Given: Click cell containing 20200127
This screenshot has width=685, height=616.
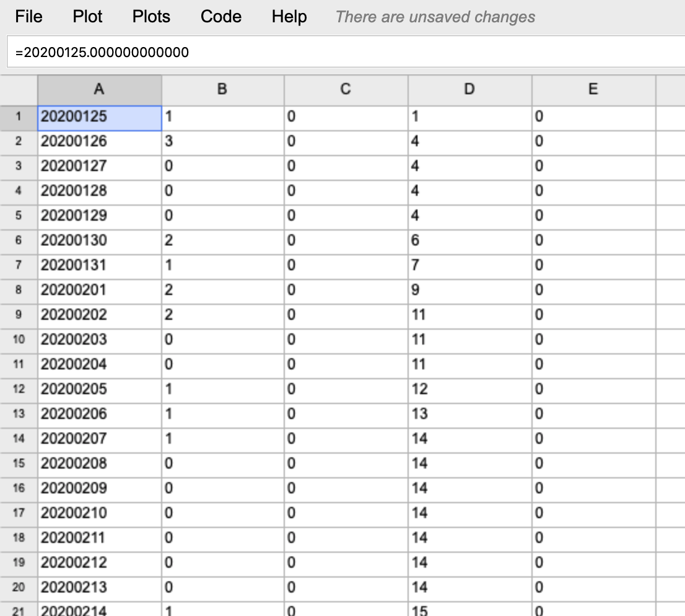Looking at the screenshot, I should [100, 168].
